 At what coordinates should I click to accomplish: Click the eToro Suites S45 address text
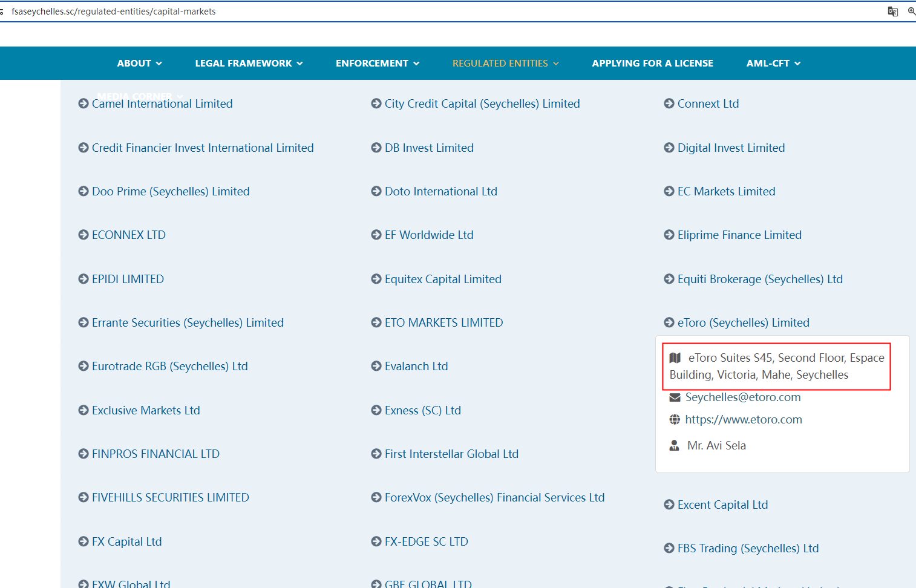tap(777, 366)
